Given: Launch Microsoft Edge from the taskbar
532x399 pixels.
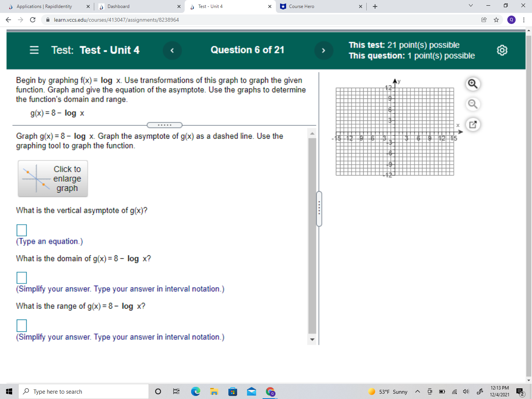Looking at the screenshot, I should [x=195, y=391].
